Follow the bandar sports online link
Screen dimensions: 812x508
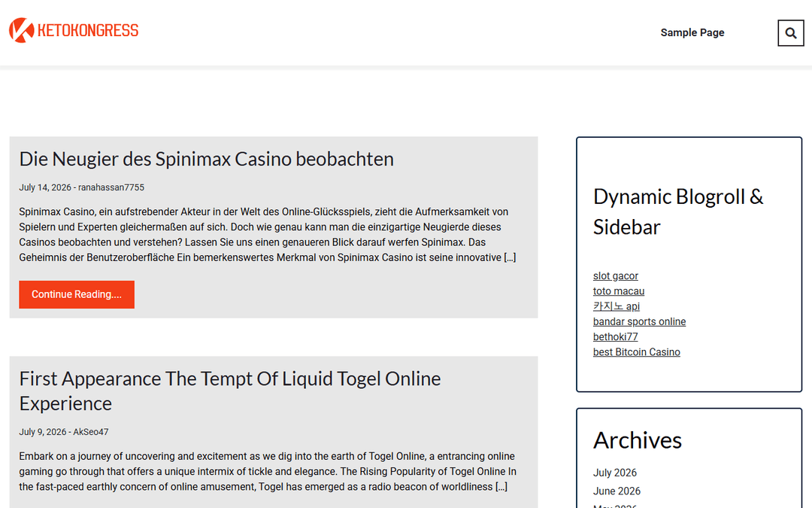[639, 321]
